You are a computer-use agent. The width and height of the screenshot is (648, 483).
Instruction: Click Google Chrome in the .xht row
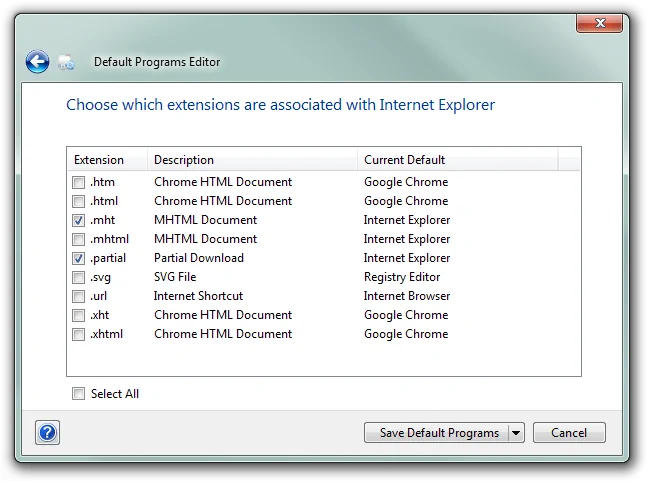tap(406, 315)
